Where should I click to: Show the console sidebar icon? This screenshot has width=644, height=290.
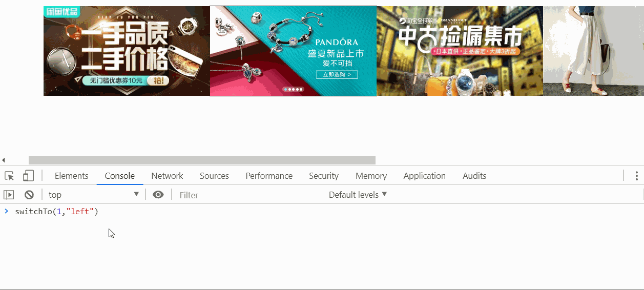[x=9, y=195]
